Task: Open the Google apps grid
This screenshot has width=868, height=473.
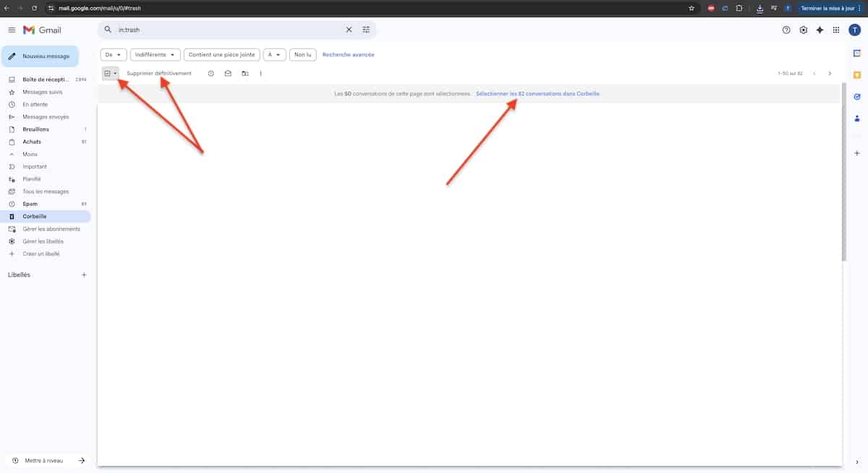Action: (x=836, y=30)
